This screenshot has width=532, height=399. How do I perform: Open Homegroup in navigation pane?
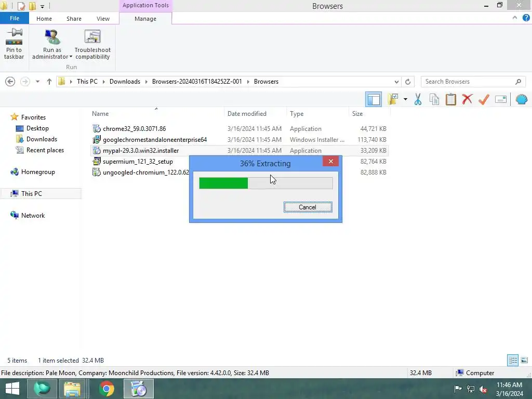tap(38, 171)
